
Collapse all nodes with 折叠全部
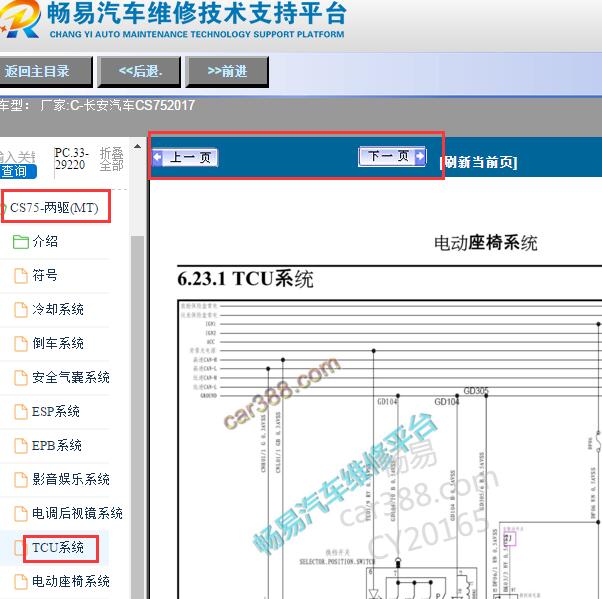[x=111, y=159]
